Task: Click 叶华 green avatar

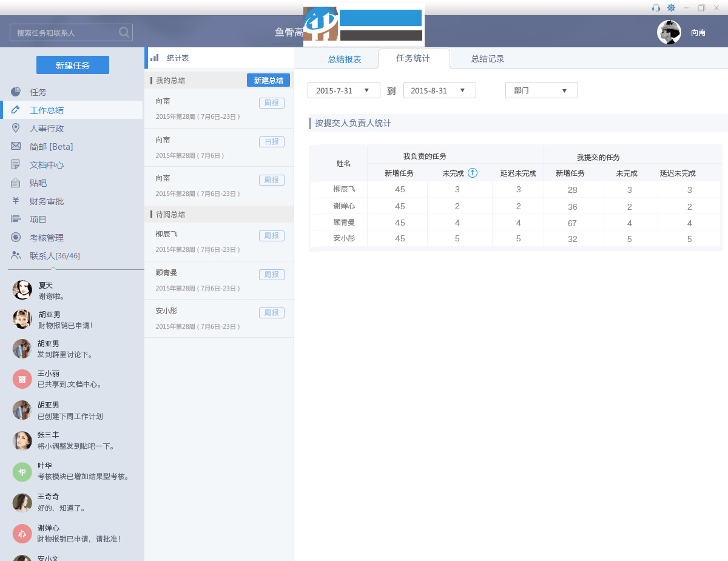Action: click(22, 471)
